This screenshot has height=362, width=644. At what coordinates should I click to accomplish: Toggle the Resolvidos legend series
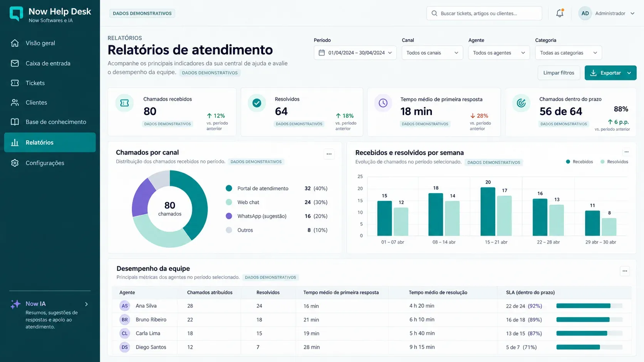[x=614, y=162]
